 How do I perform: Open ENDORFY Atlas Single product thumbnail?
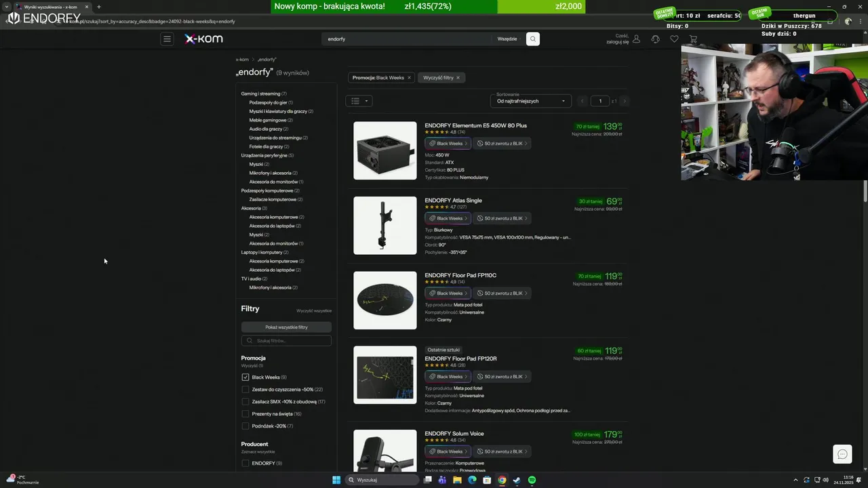pyautogui.click(x=385, y=226)
